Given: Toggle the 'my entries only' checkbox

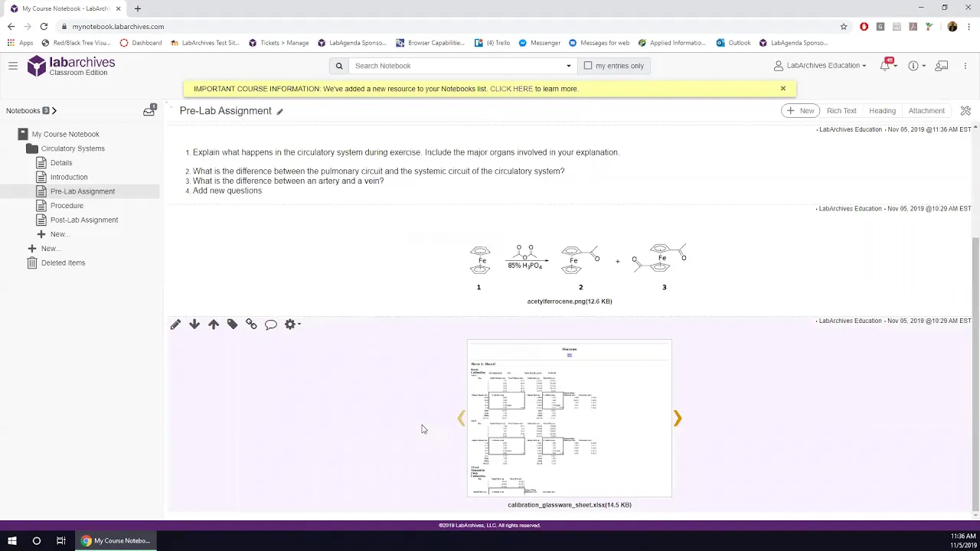Looking at the screenshot, I should point(588,66).
